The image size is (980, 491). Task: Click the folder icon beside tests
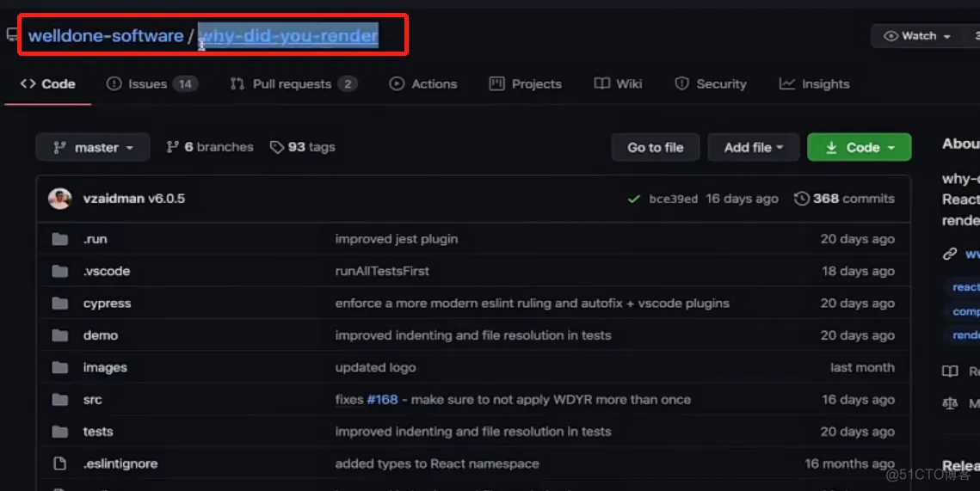pyautogui.click(x=60, y=432)
